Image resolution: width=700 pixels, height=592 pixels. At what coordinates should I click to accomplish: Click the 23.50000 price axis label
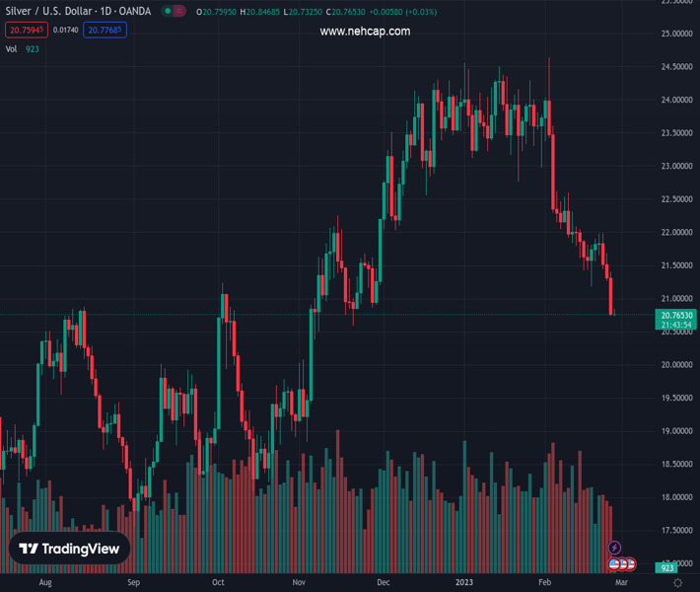(x=676, y=133)
